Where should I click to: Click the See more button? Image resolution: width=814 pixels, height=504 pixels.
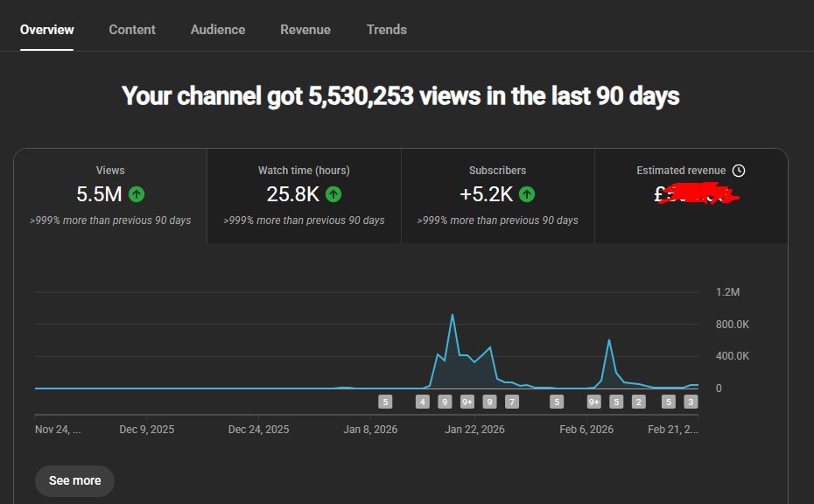[74, 480]
